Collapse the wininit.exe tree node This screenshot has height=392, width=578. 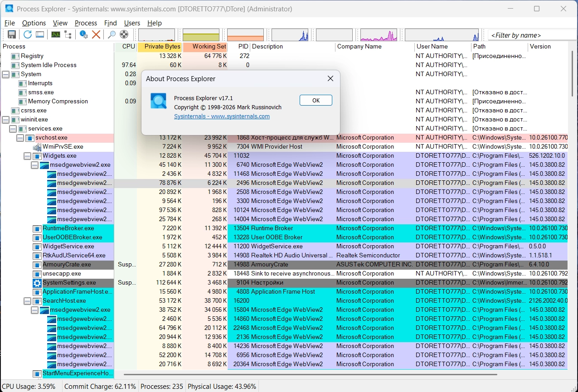tap(6, 120)
